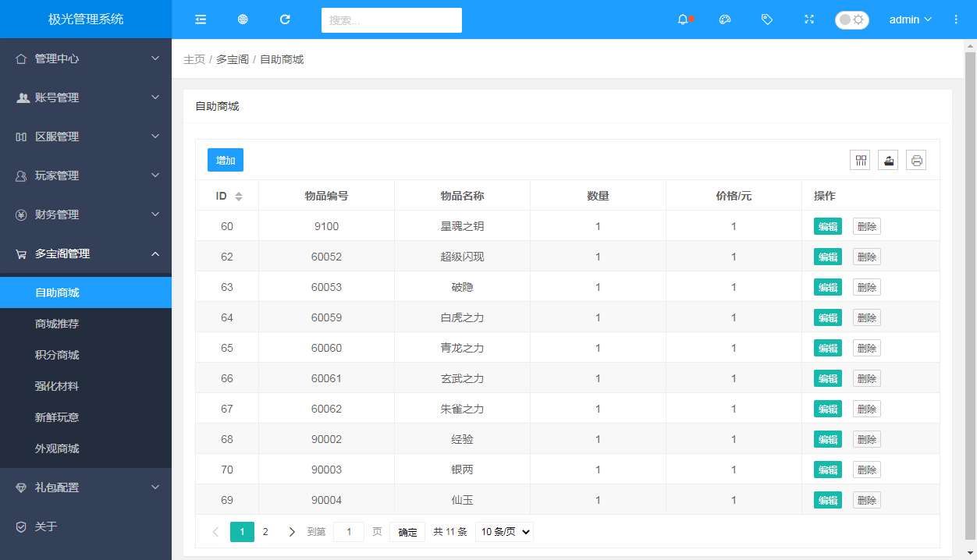
Task: Delete the 仙玉 row
Action: (866, 500)
